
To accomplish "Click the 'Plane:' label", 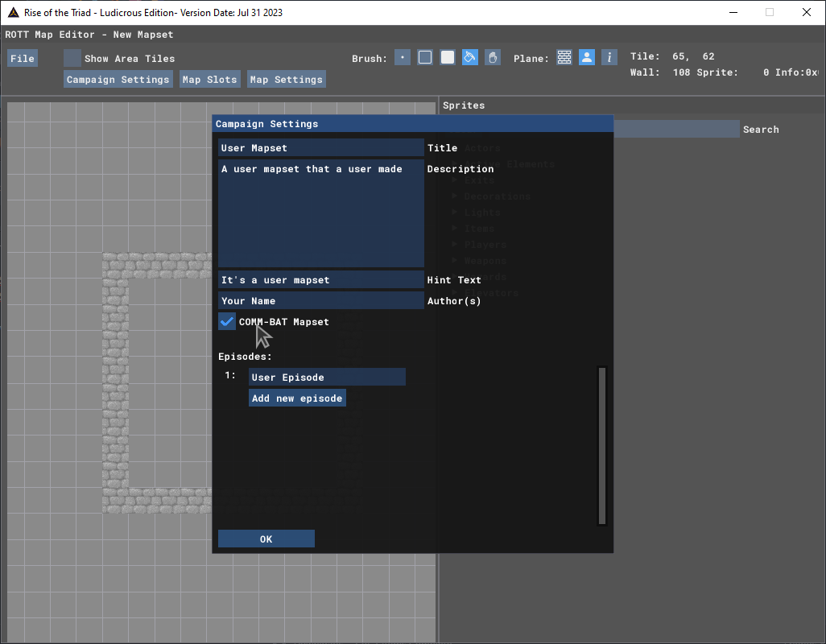I will [531, 59].
